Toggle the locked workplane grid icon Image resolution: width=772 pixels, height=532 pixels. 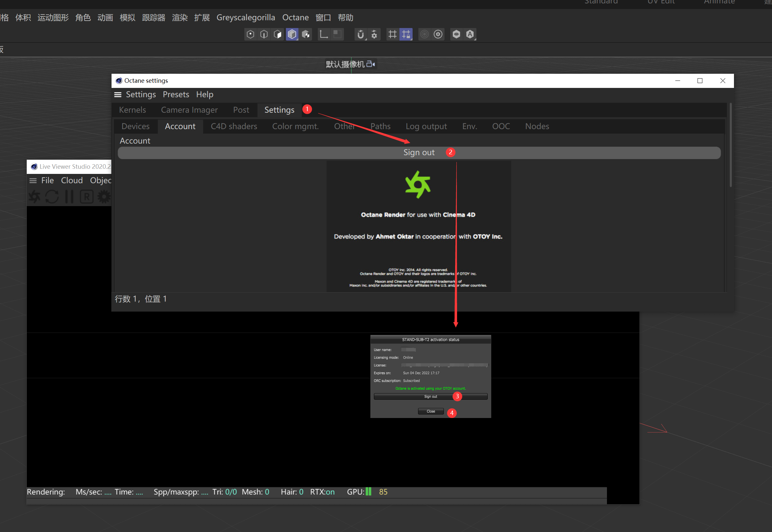click(x=406, y=34)
